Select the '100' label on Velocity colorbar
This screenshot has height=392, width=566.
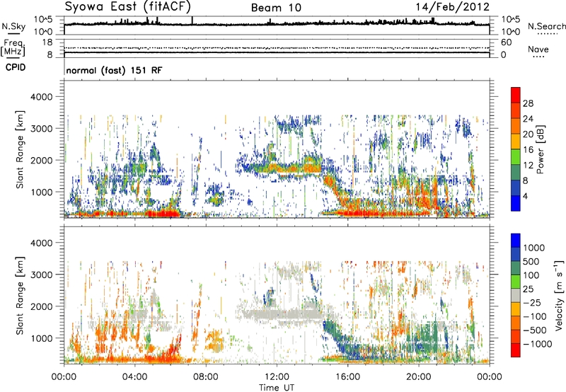click(531, 275)
